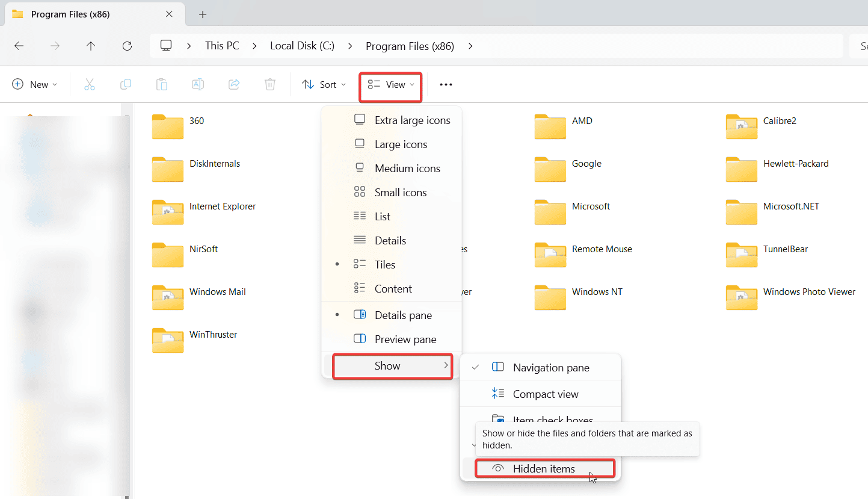Open the AMD folder
The width and height of the screenshot is (868, 499).
[x=564, y=126]
